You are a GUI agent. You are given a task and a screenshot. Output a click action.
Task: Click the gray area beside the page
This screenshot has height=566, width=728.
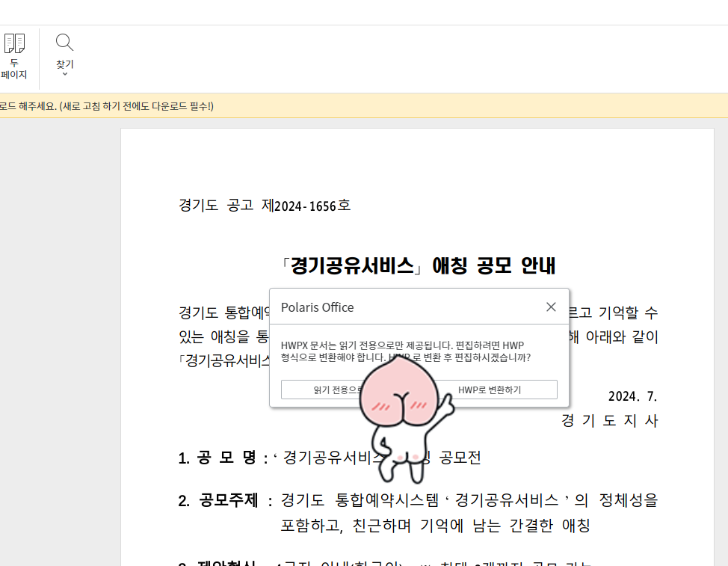[x=60, y=299]
